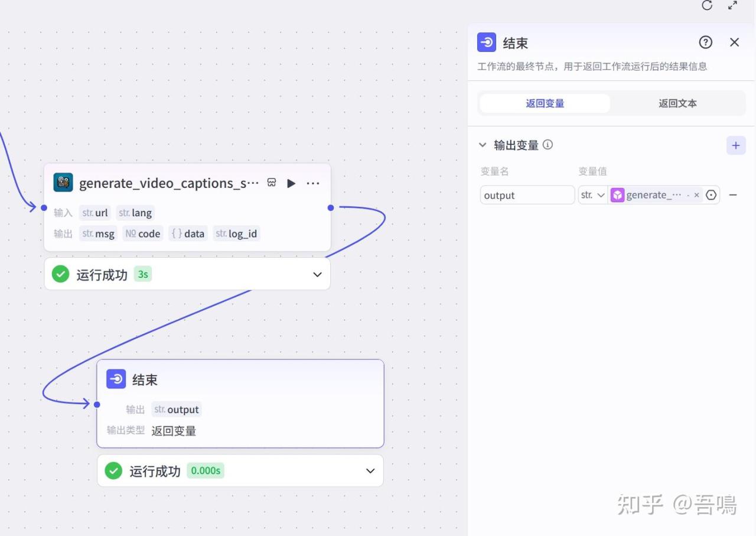Image resolution: width=756 pixels, height=536 pixels.
Task: Click the refresh icon at top right
Action: (x=707, y=5)
